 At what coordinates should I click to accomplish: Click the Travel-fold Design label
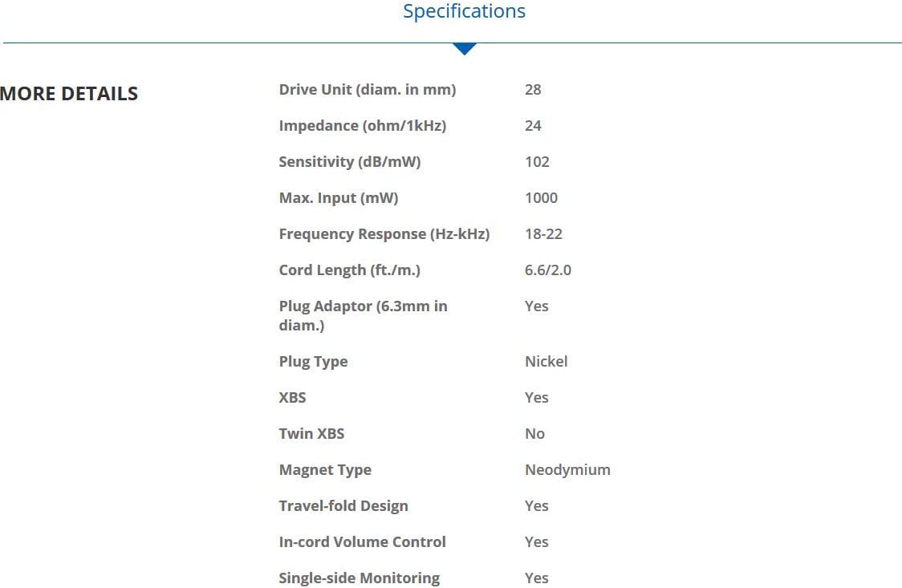pos(343,506)
